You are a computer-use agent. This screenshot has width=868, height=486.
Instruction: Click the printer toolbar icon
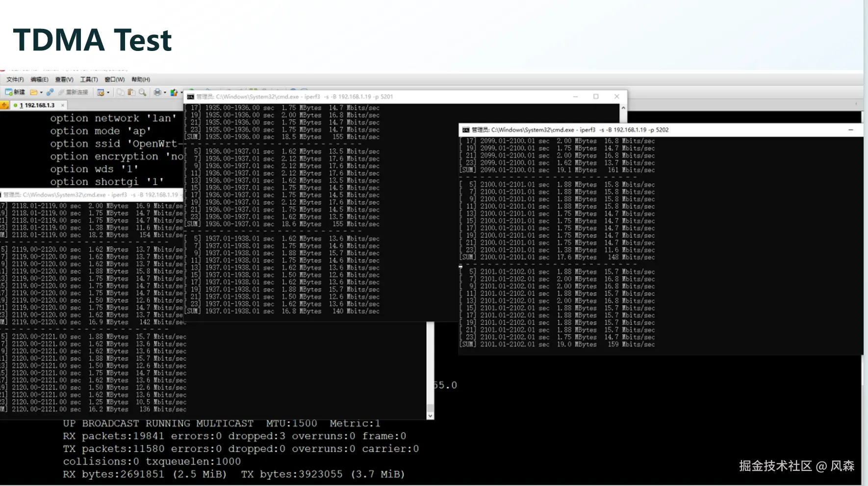pyautogui.click(x=157, y=92)
